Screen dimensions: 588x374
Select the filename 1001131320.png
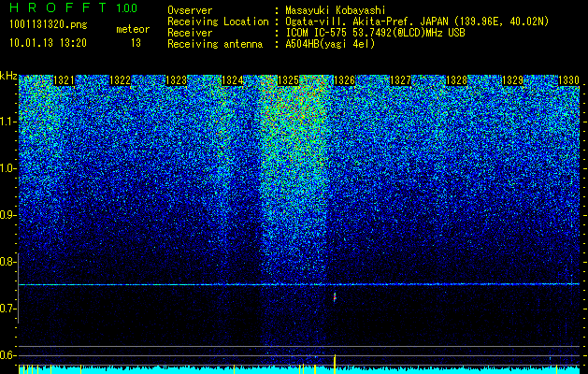(x=49, y=25)
